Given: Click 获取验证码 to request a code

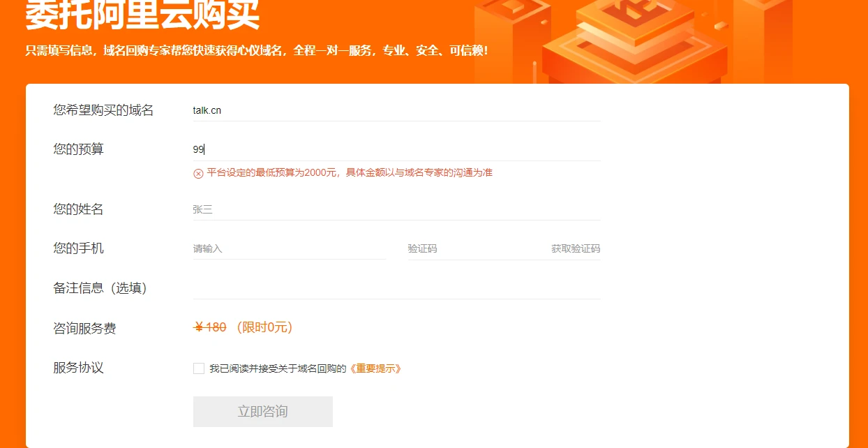Looking at the screenshot, I should [575, 248].
